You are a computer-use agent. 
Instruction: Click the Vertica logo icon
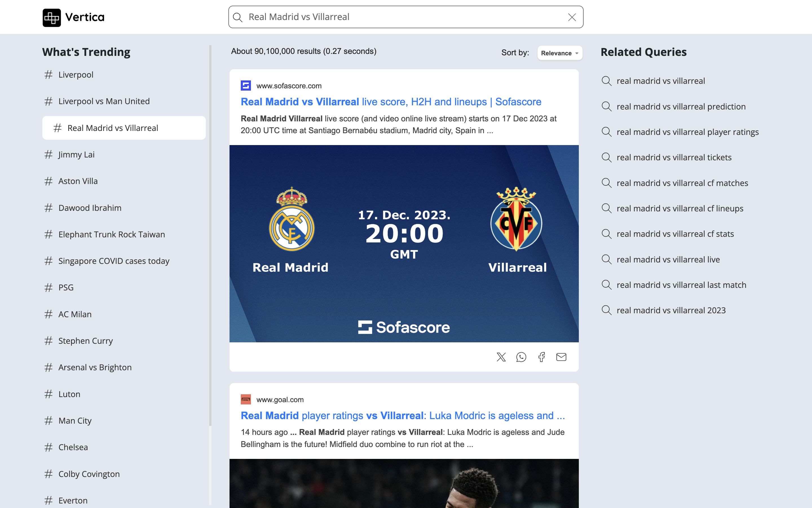point(52,17)
